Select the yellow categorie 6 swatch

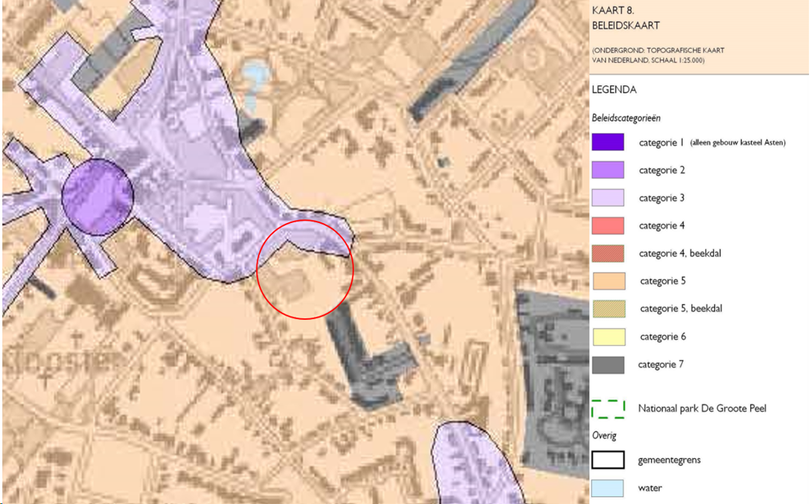point(608,337)
